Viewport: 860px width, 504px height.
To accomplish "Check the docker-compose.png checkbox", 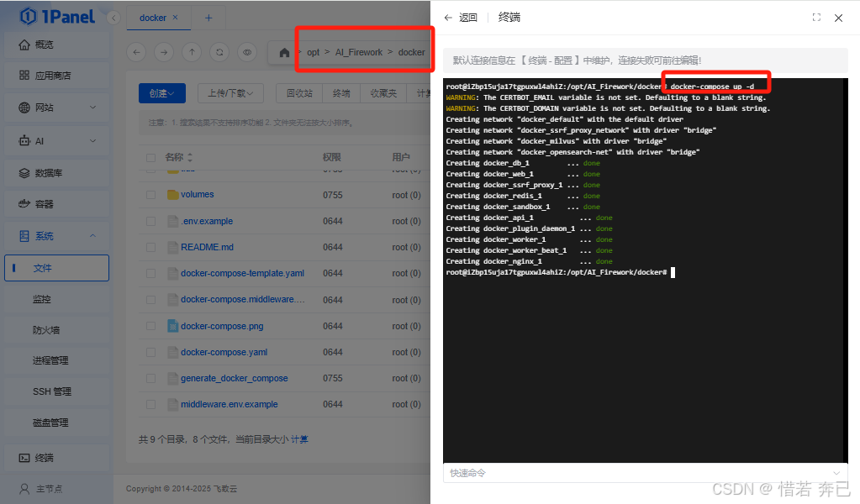I will point(150,326).
